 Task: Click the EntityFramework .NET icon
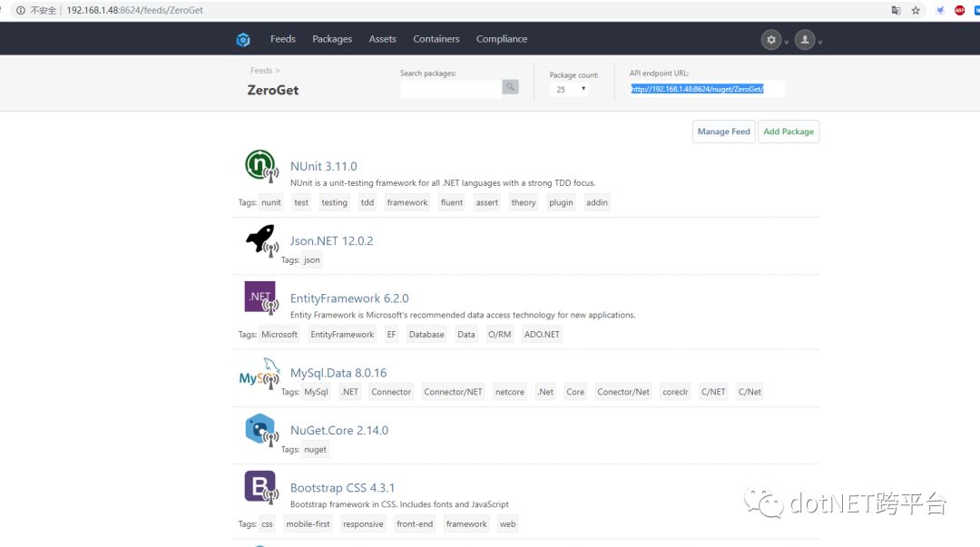click(261, 298)
